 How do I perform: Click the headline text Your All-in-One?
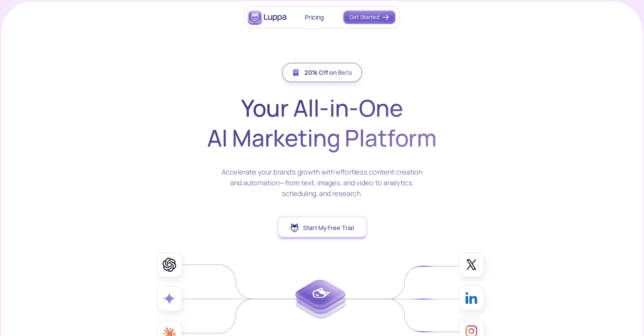click(322, 108)
